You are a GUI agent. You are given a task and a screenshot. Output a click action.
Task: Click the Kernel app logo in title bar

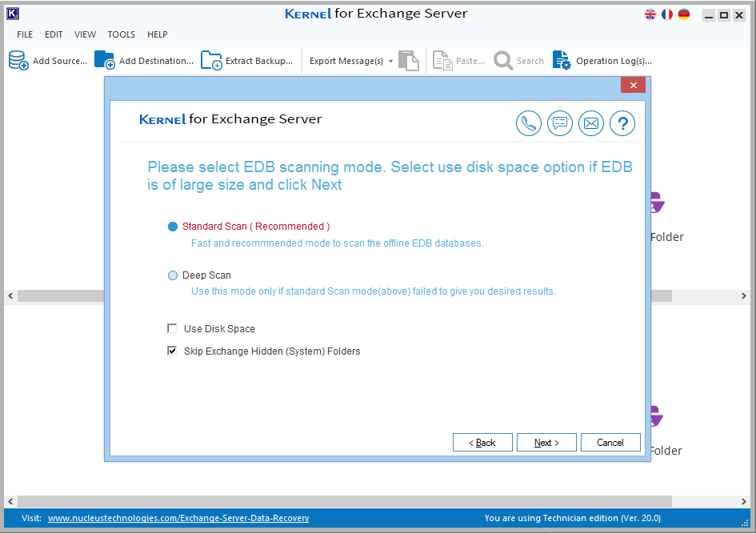[x=13, y=14]
